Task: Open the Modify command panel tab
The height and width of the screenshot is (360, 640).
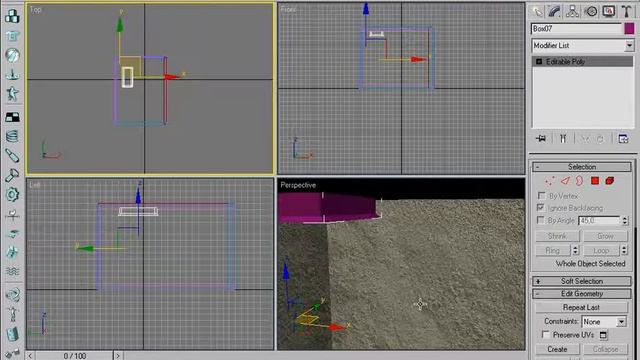Action: (555, 11)
